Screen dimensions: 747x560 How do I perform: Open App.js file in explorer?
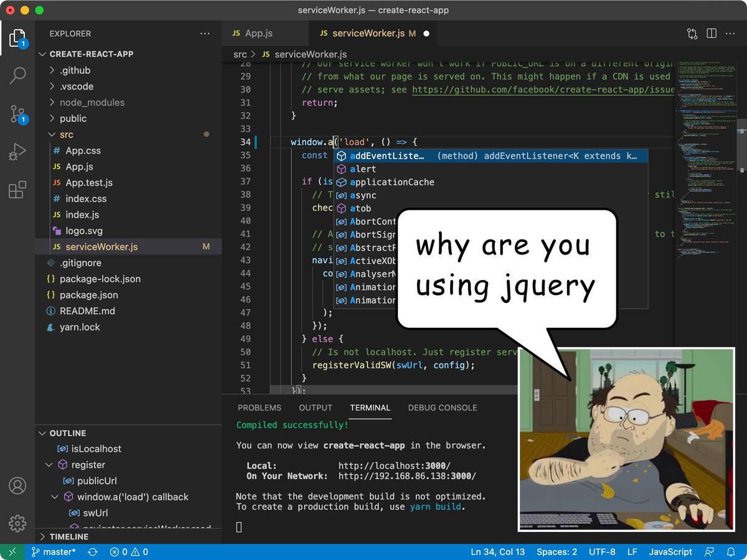tap(128, 167)
